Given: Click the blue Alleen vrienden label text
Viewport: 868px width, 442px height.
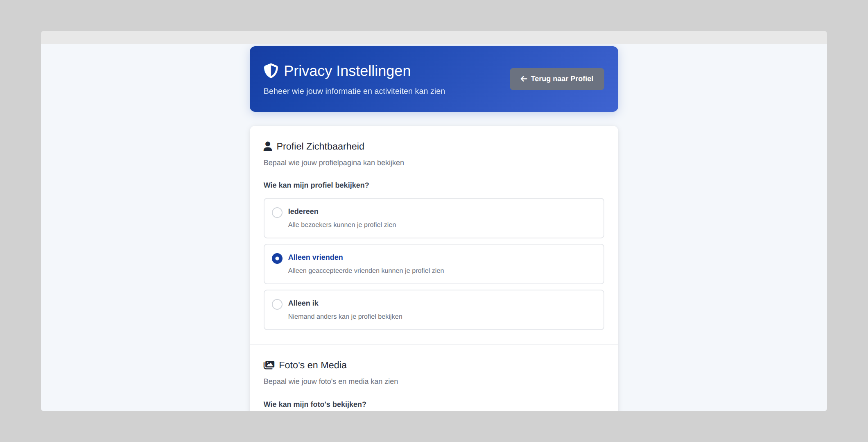Looking at the screenshot, I should pyautogui.click(x=315, y=257).
